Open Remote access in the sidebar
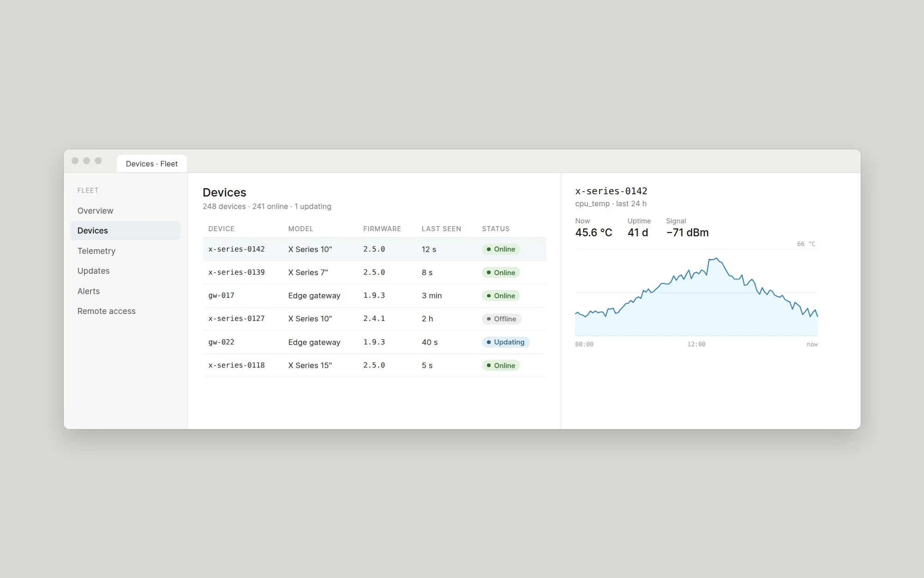Viewport: 924px width, 578px height. click(x=125, y=311)
